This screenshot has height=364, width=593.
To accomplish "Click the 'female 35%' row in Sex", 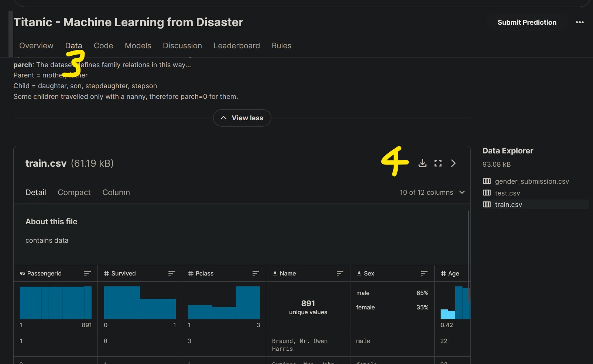I will pyautogui.click(x=392, y=307).
